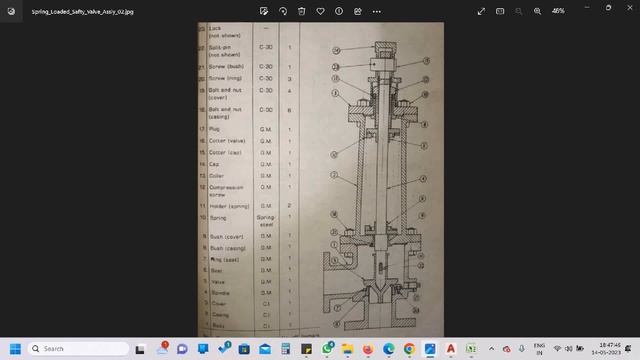The height and width of the screenshot is (360, 640).
Task: Launch Google Chrome from taskbar
Action: click(409, 349)
